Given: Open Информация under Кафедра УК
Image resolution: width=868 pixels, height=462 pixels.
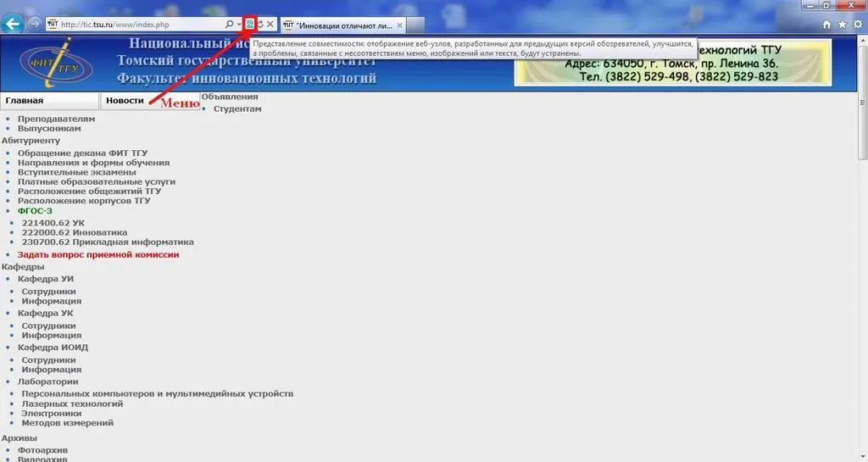Looking at the screenshot, I should point(52,336).
